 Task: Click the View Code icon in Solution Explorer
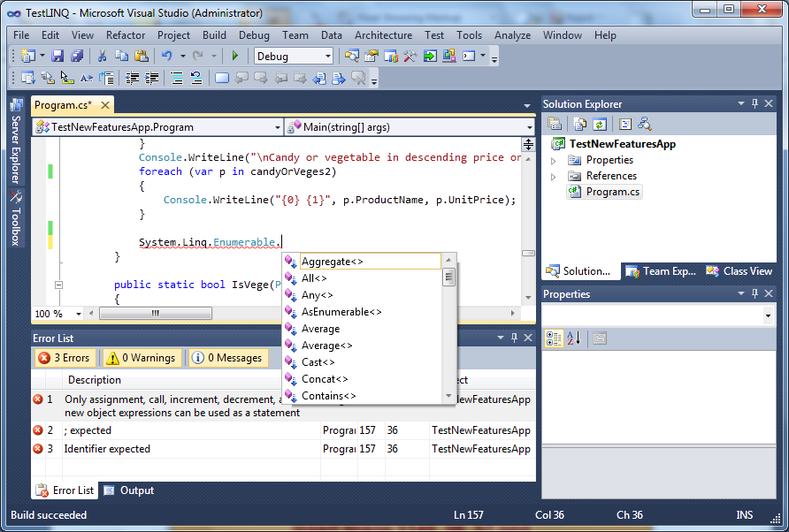click(625, 125)
